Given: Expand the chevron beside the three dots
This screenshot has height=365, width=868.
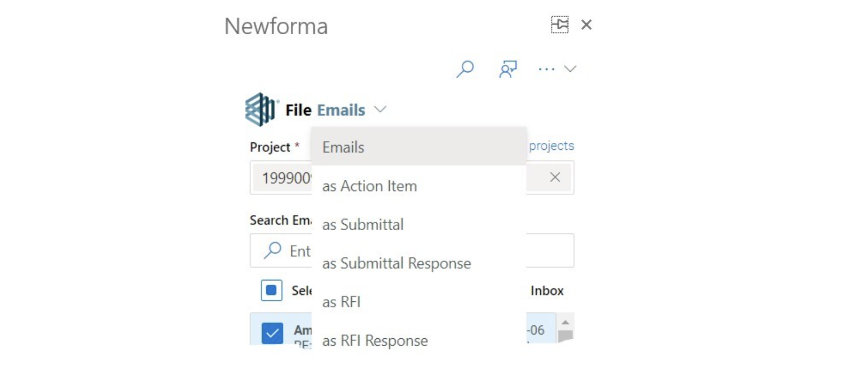Looking at the screenshot, I should coord(570,69).
